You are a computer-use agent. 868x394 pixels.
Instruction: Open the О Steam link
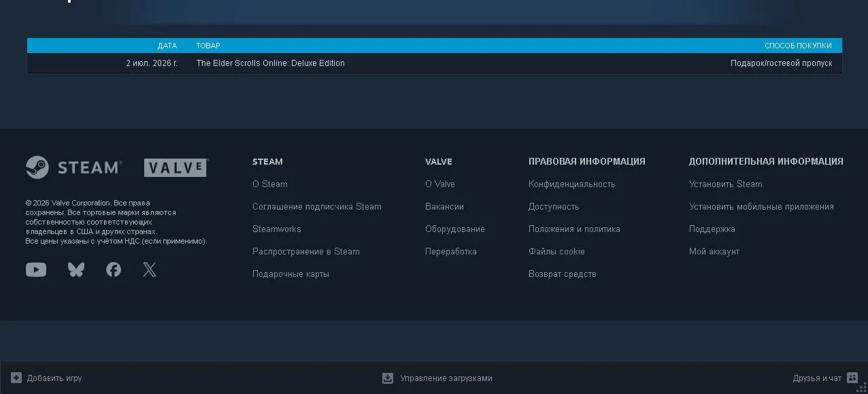(270, 184)
